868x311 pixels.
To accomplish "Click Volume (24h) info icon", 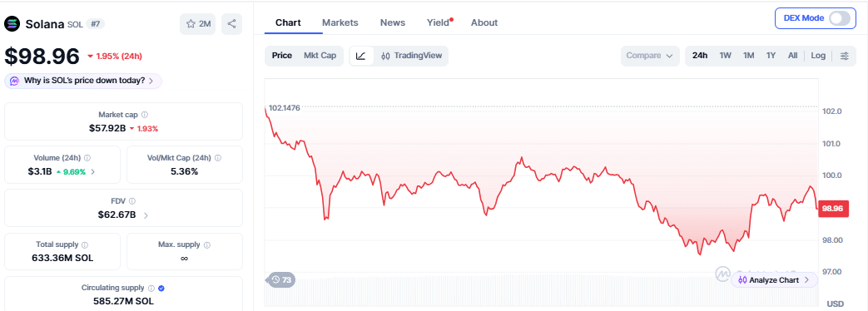I will click(87, 158).
